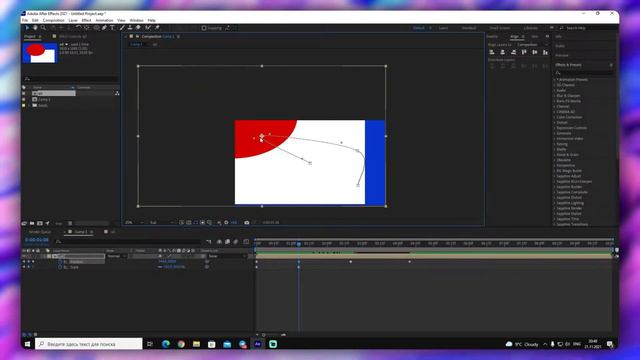Open the viewer resolution Full dropdown

[x=162, y=222]
